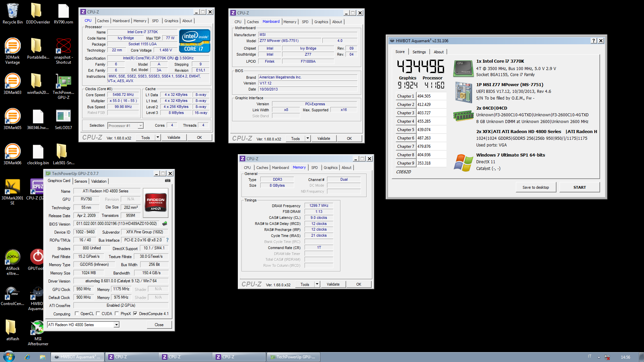Open Windows Explorer taskbar icon
Viewport: 644px width, 362px height.
(x=42, y=357)
